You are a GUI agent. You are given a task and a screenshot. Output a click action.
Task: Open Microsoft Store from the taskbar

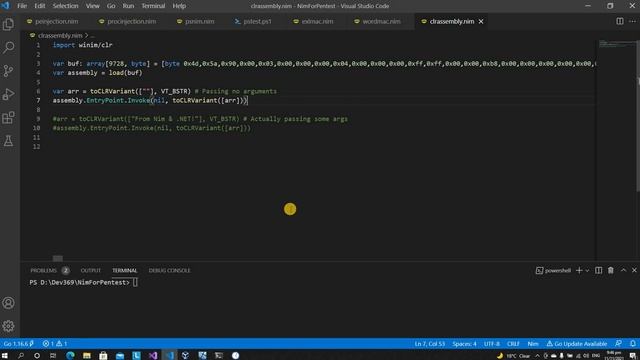click(x=103, y=355)
